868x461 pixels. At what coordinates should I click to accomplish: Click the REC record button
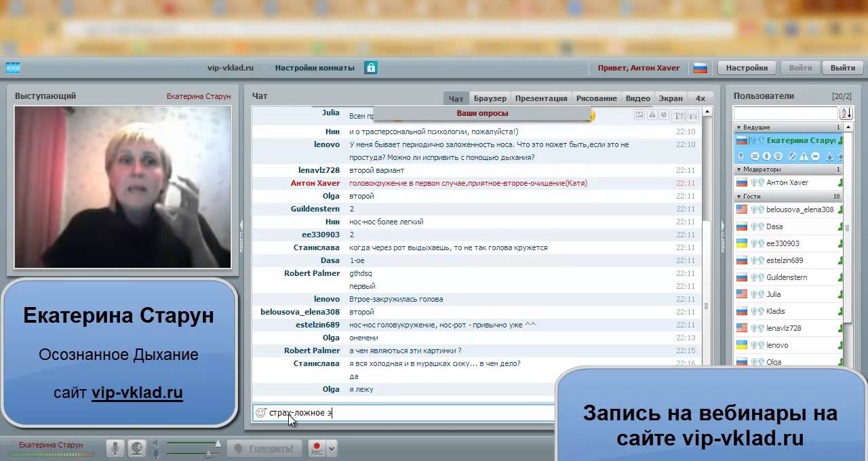317,448
